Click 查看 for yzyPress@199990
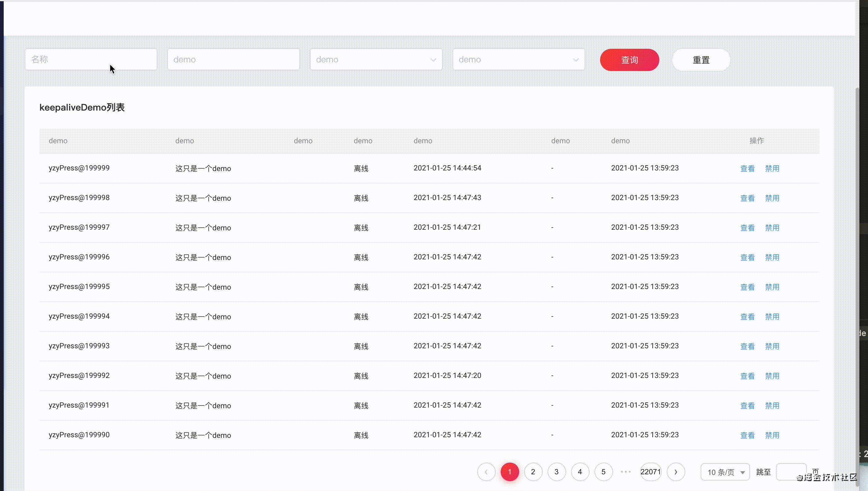Image resolution: width=868 pixels, height=491 pixels. (x=747, y=435)
